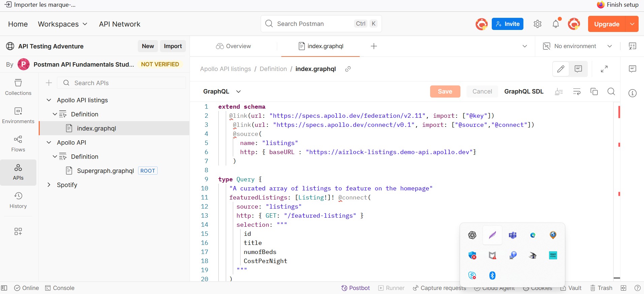The height and width of the screenshot is (294, 644).
Task: Open the two-pane layout icon
Action: pyautogui.click(x=623, y=288)
